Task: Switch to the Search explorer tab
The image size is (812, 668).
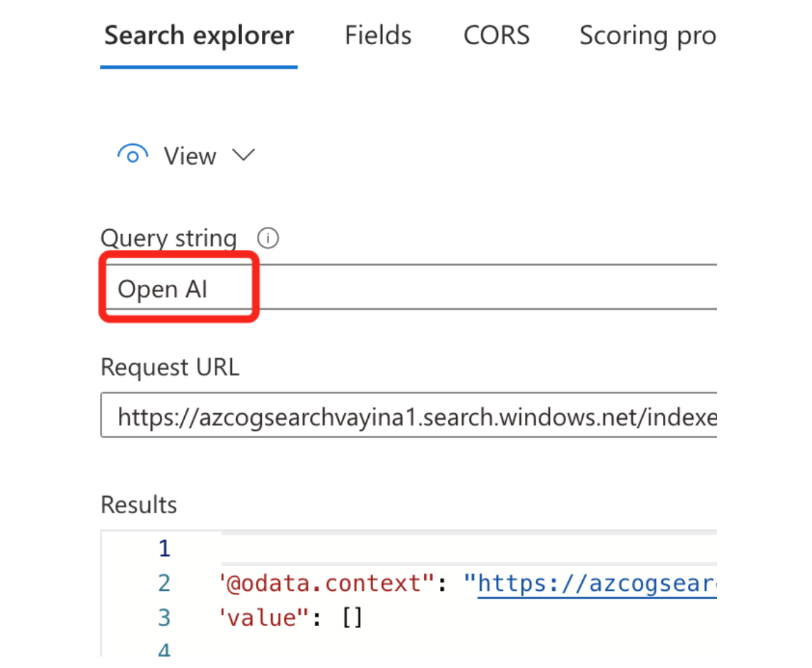Action: [199, 36]
